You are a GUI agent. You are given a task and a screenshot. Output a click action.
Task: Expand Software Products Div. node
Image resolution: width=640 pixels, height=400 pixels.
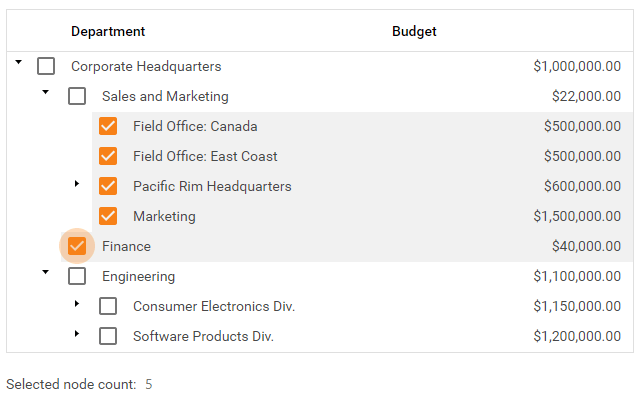coord(77,334)
